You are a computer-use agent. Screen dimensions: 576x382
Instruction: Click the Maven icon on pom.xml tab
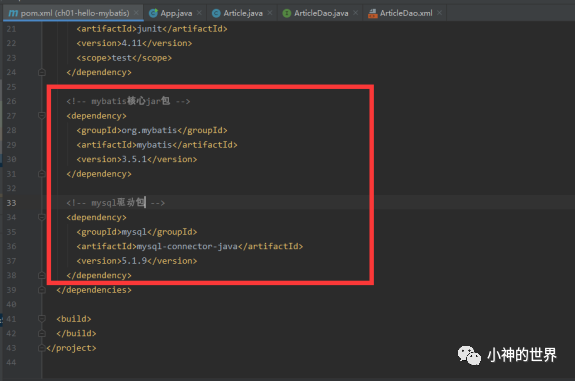click(x=13, y=13)
